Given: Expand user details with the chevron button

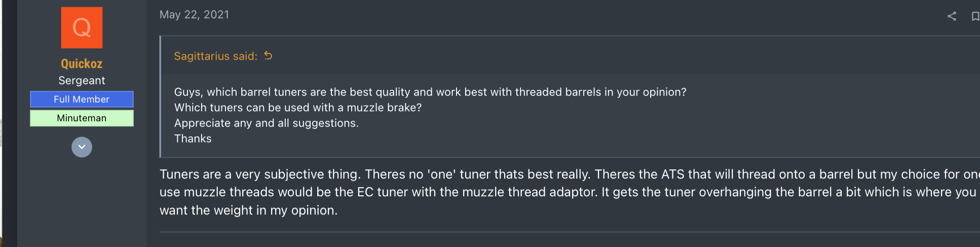Looking at the screenshot, I should coord(82,147).
